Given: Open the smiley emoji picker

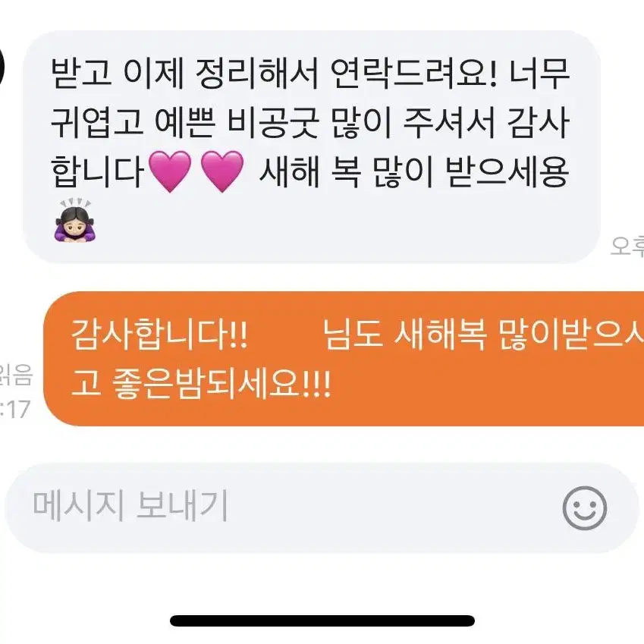Looking at the screenshot, I should pos(584,508).
